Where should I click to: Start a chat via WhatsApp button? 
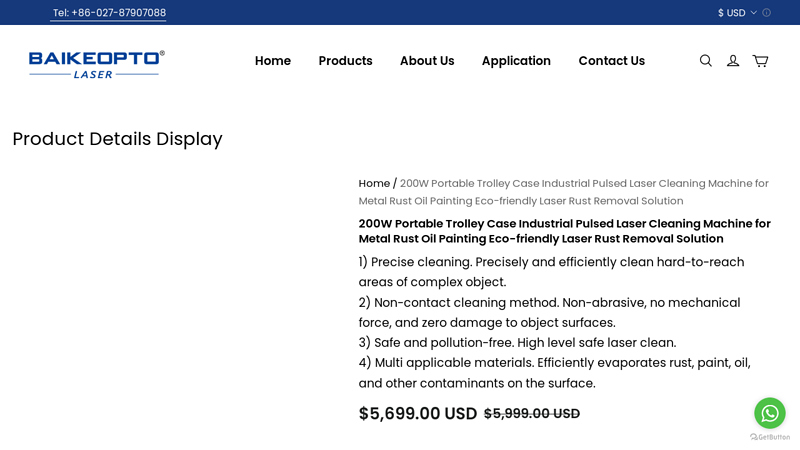tap(769, 412)
